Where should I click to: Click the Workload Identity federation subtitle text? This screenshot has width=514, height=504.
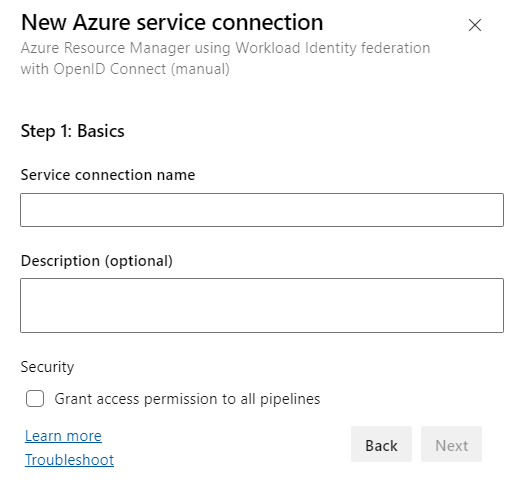click(x=225, y=48)
